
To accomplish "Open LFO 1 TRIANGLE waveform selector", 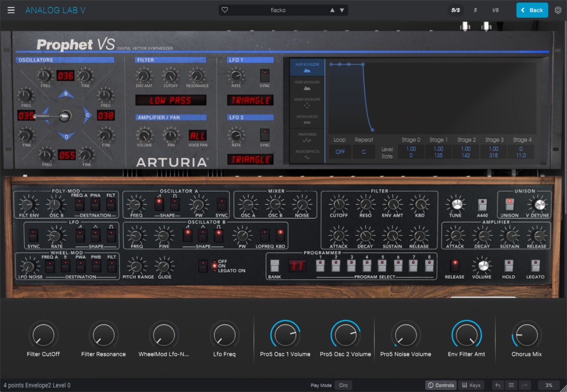I will point(250,100).
